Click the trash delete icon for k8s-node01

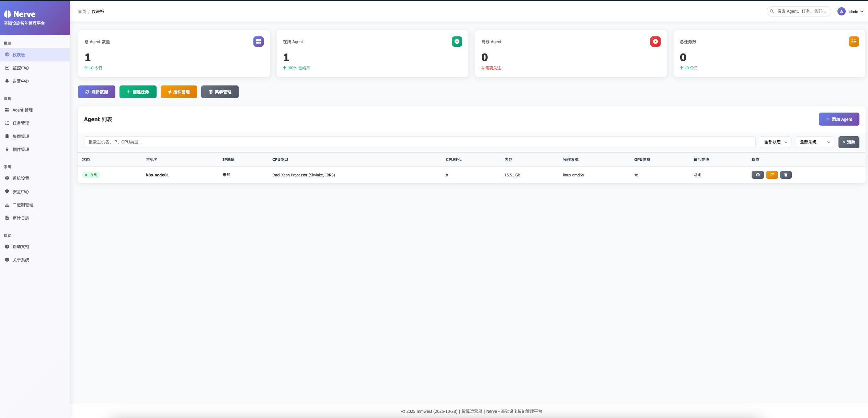(786, 175)
